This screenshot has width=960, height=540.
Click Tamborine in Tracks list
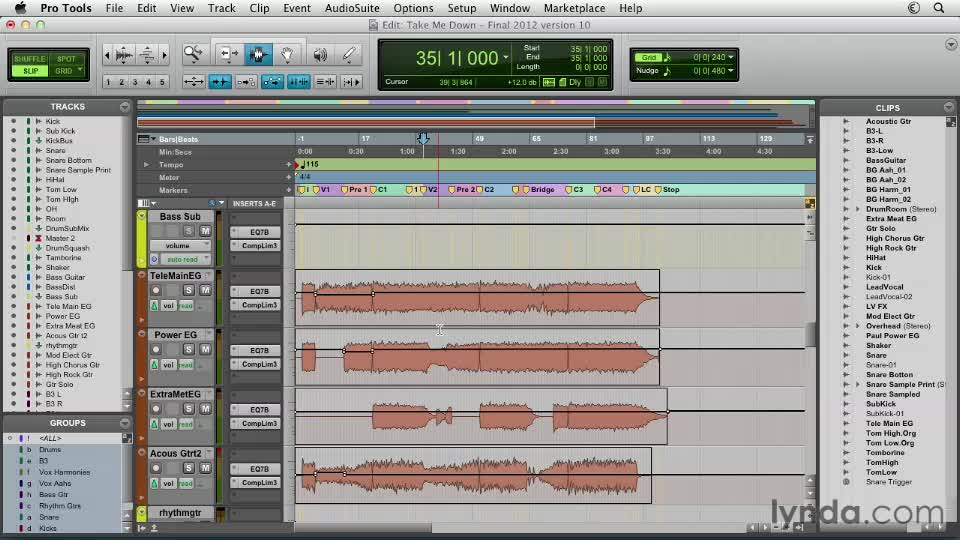point(63,258)
